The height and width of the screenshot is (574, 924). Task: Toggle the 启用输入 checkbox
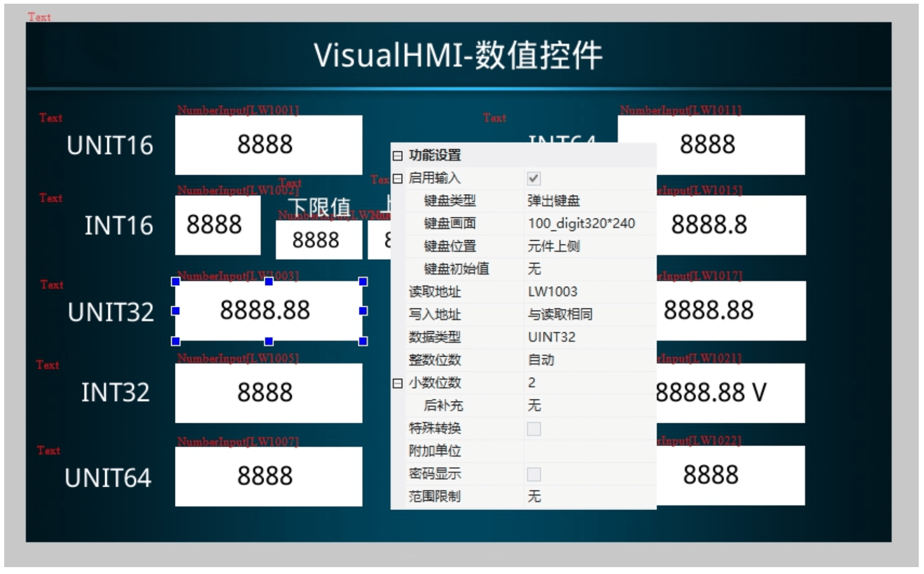[x=533, y=178]
